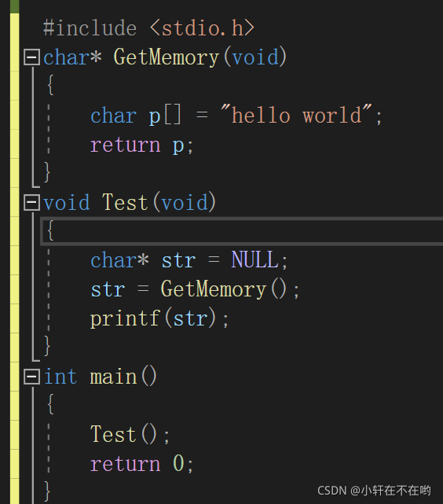This screenshot has width=443, height=504.
Task: Collapse the Test function block
Action: point(31,203)
